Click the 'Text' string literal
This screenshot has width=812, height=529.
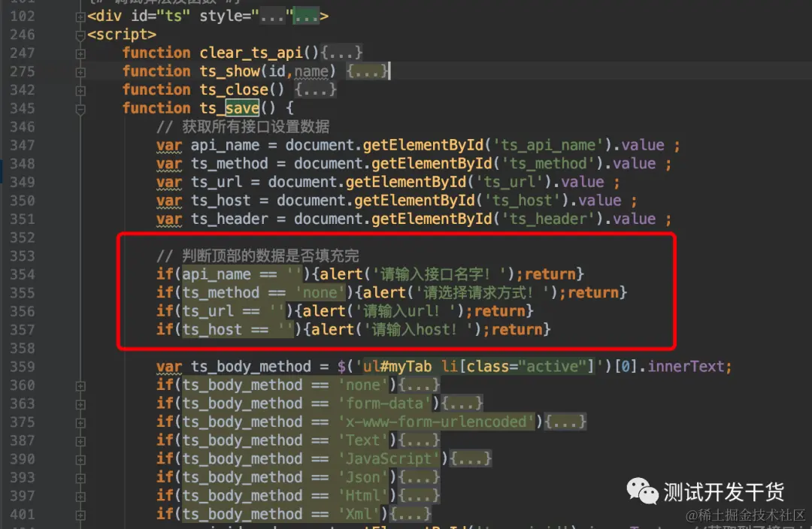362,440
